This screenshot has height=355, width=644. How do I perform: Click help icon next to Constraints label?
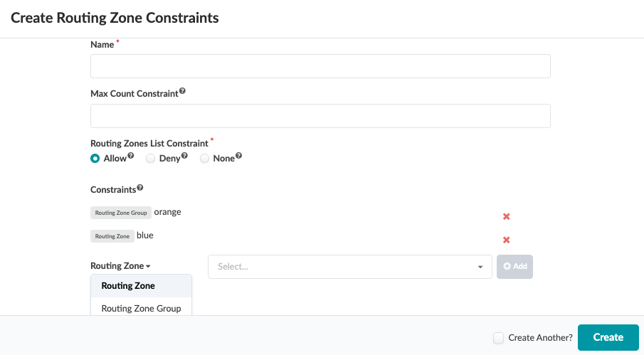click(x=139, y=189)
